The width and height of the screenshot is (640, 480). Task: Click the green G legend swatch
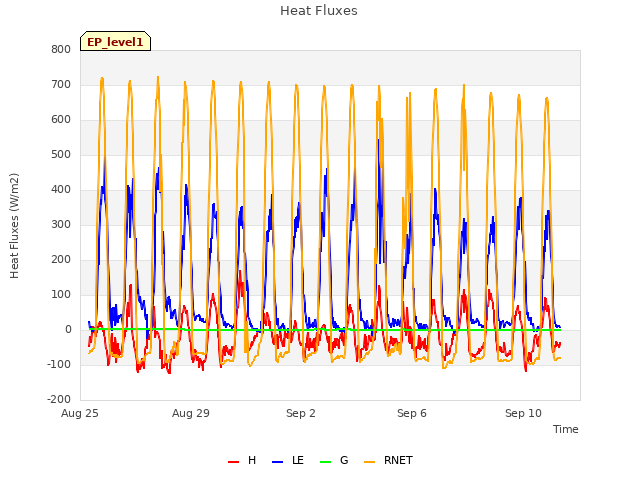(325, 462)
